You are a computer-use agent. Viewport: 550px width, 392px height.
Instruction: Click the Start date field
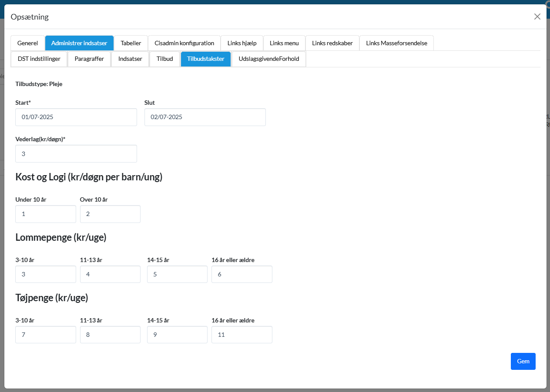[x=76, y=117]
